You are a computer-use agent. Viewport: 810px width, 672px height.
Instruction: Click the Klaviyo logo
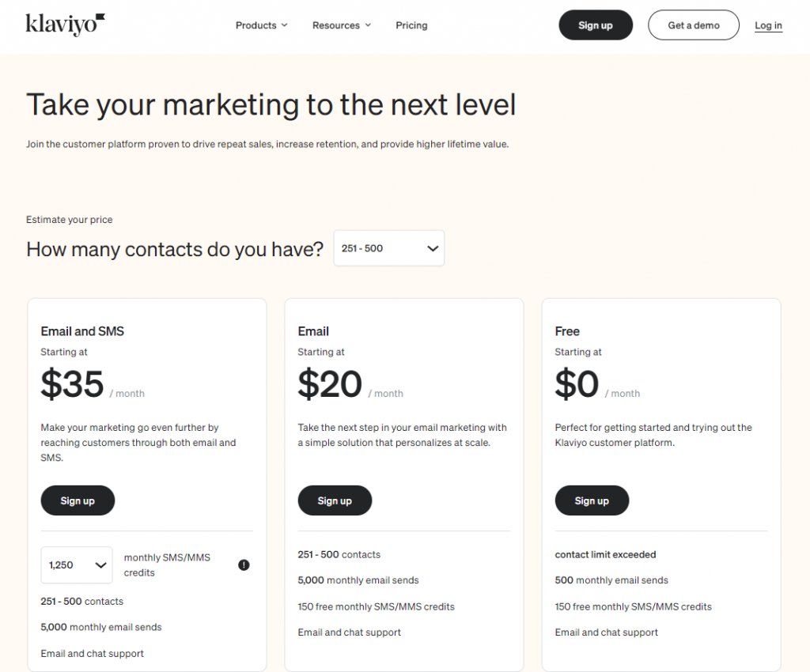(x=66, y=25)
